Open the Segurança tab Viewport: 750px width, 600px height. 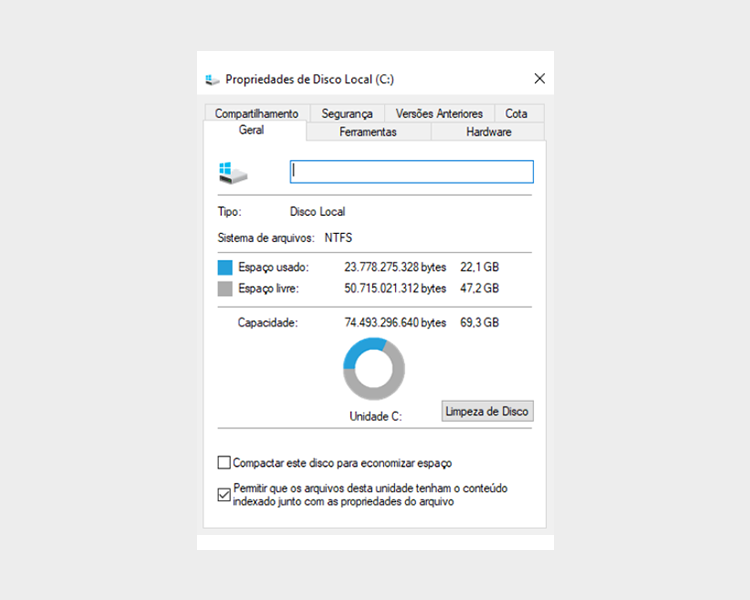347,114
